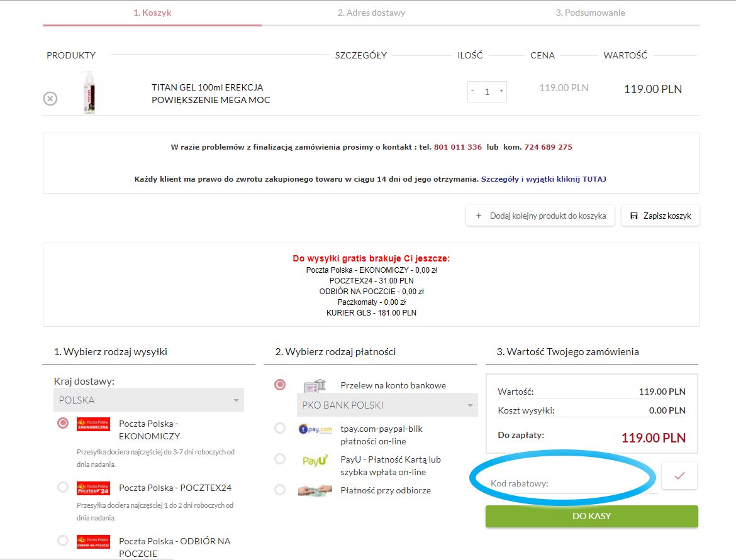This screenshot has width=736, height=560.
Task: Select Poczta Polska EKONOMICZNY shipping option
Action: tap(63, 423)
